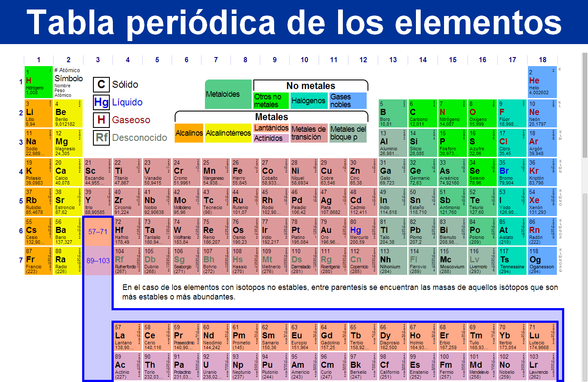Click the Halógenos legend swatch

tap(309, 101)
